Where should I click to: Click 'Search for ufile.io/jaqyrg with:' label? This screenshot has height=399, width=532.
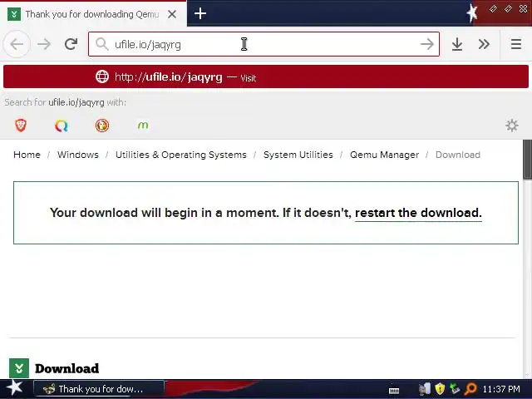point(65,102)
